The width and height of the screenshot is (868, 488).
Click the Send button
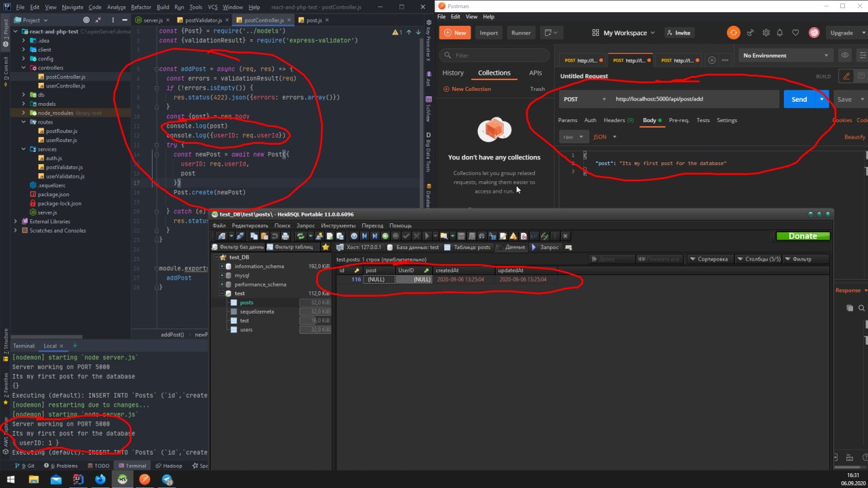click(800, 99)
